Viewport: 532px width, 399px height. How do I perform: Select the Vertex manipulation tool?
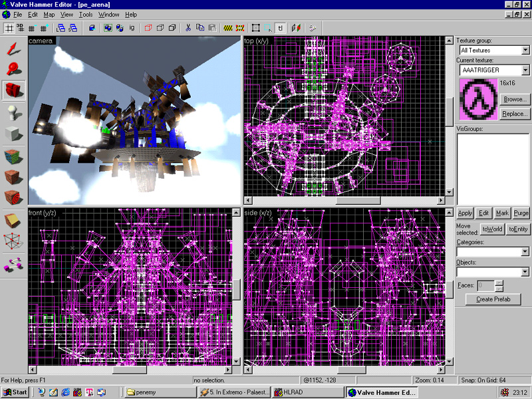pos(13,241)
